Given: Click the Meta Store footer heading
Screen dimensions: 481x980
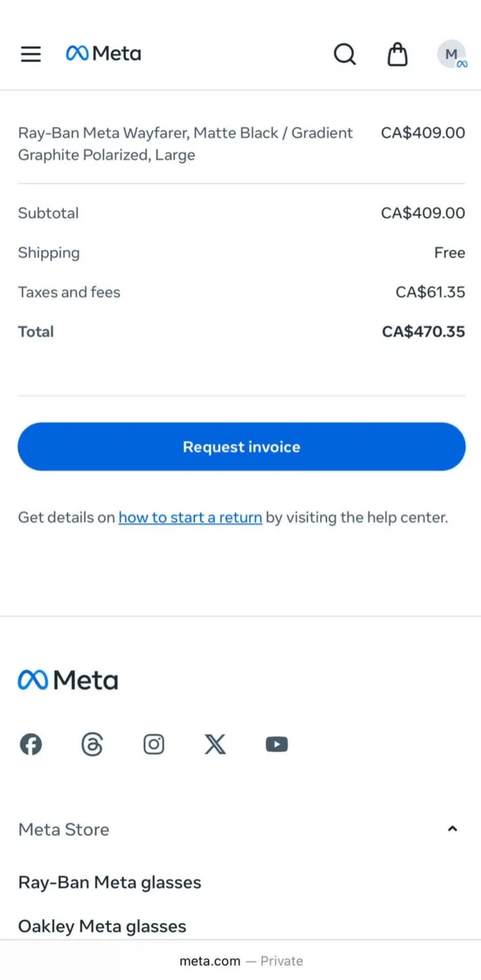Looking at the screenshot, I should point(64,830).
